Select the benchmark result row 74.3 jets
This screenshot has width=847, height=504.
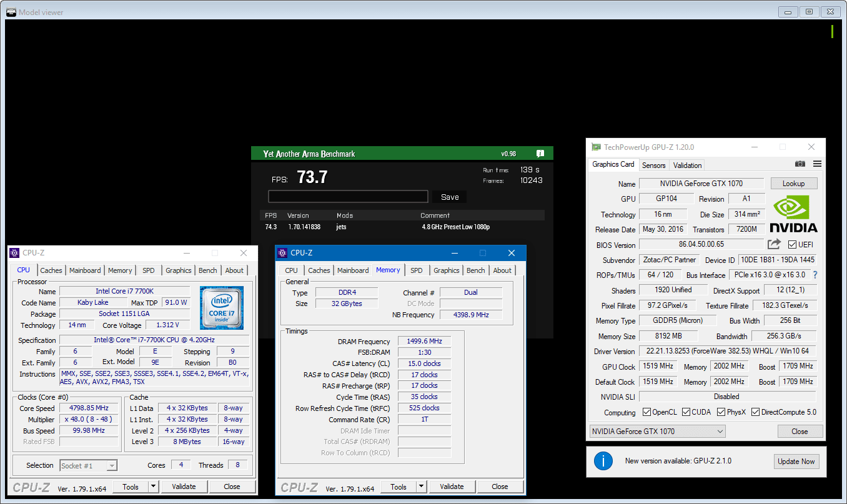click(403, 227)
